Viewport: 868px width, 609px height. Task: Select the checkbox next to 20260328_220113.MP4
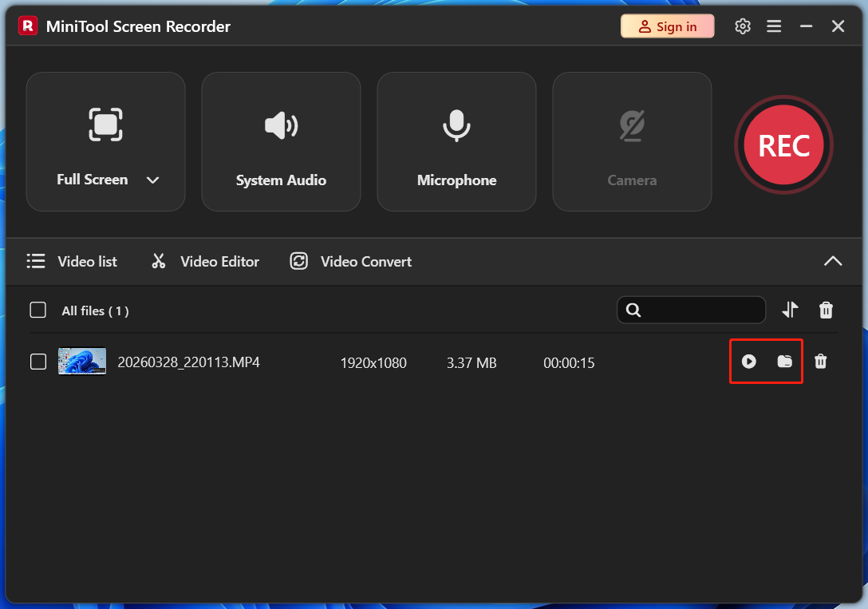pos(37,362)
